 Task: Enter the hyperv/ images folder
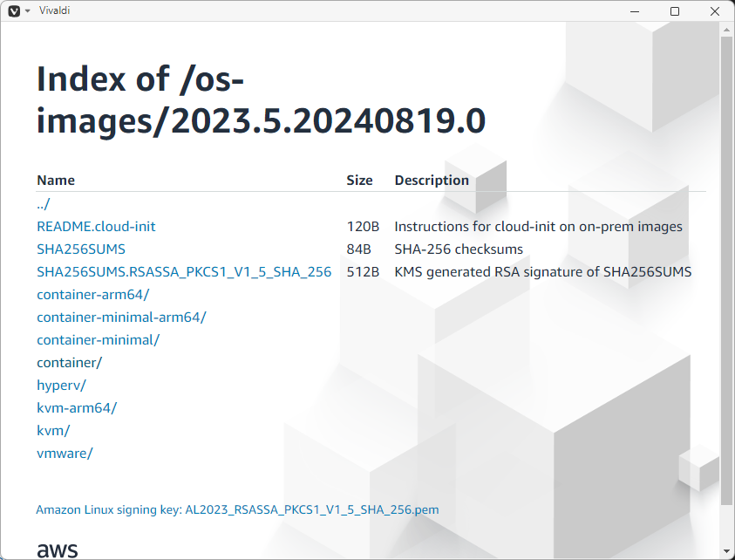pyautogui.click(x=61, y=385)
